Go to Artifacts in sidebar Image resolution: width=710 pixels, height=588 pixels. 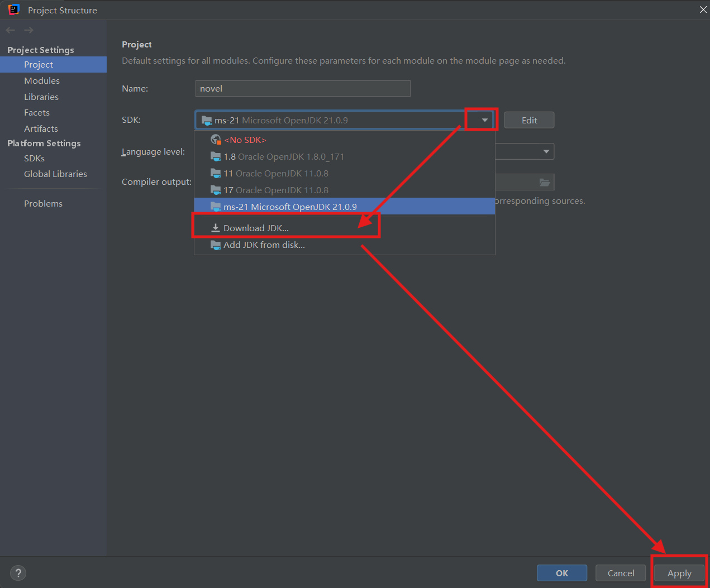click(x=53, y=128)
